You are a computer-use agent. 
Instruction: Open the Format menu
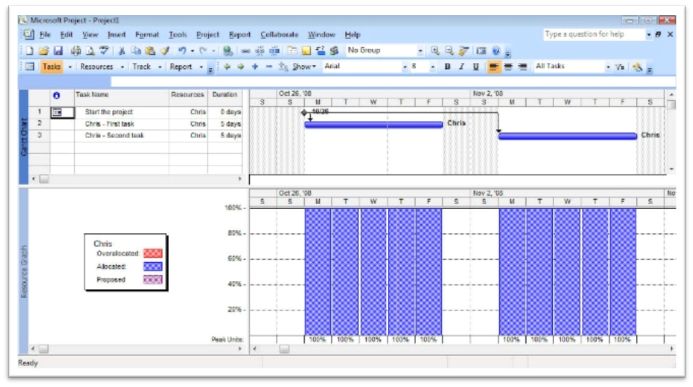(x=147, y=34)
